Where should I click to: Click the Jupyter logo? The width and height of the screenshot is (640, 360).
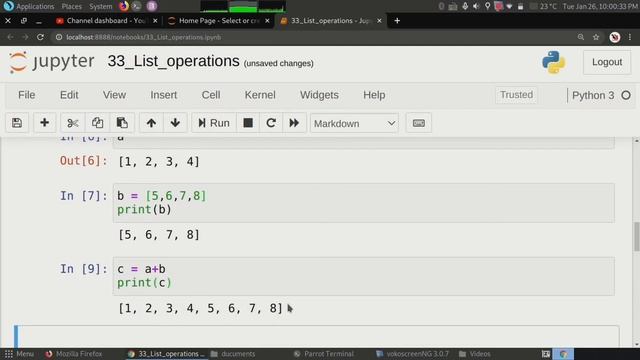click(x=51, y=62)
